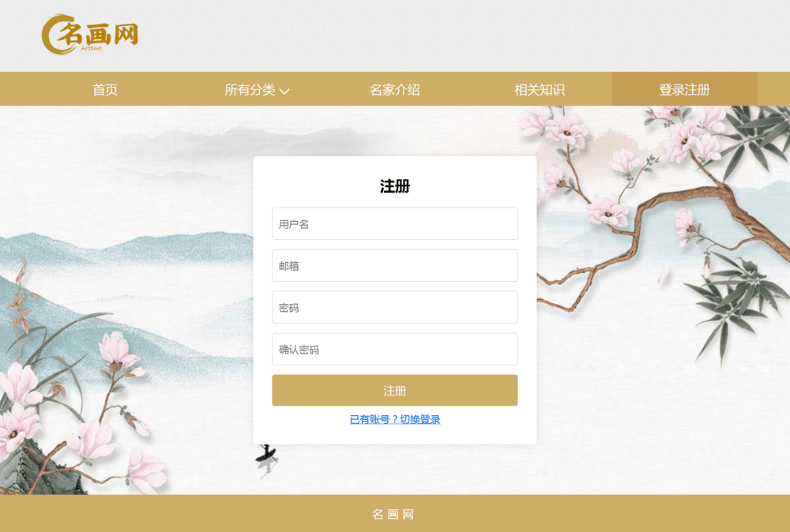Click the footer 名画网 text
This screenshot has height=532, width=790.
pyautogui.click(x=393, y=514)
